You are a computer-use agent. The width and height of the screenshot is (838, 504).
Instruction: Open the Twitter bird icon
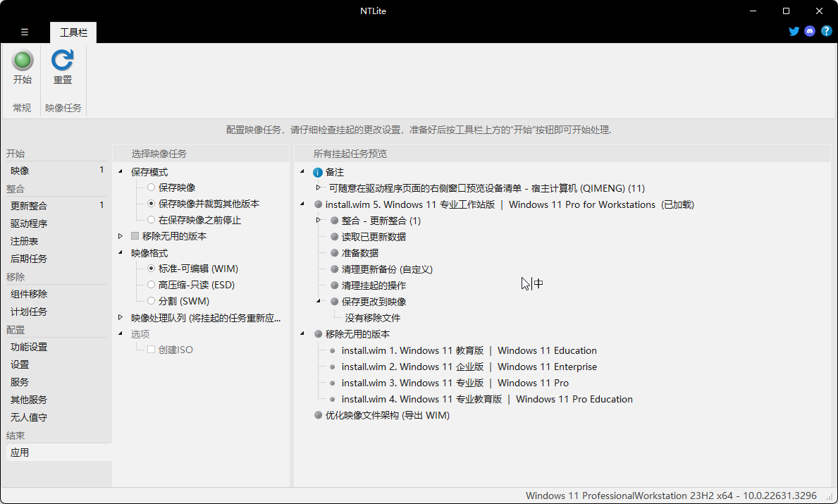(x=794, y=31)
